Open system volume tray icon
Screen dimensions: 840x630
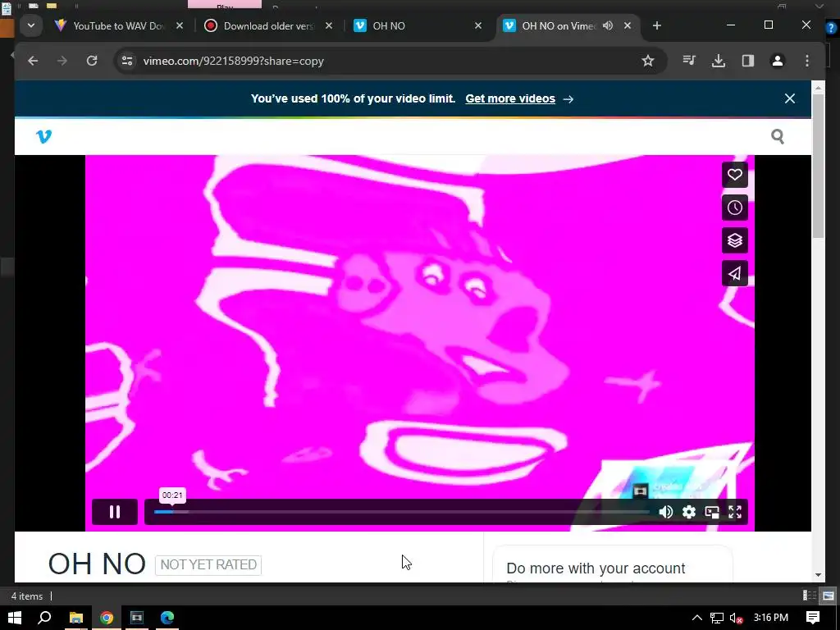(736, 619)
